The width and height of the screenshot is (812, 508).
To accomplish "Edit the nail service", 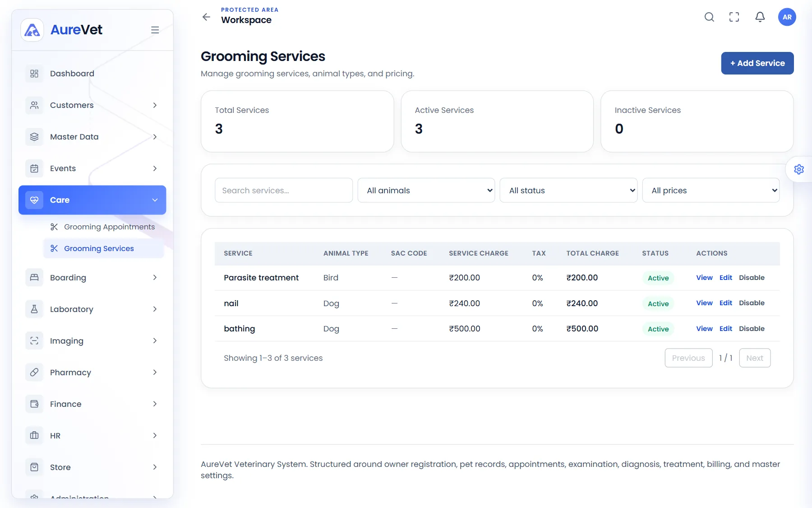I will pos(726,303).
